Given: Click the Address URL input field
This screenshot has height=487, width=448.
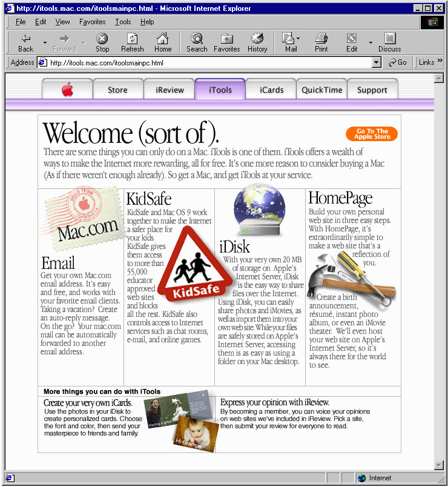Looking at the screenshot, I should [205, 63].
